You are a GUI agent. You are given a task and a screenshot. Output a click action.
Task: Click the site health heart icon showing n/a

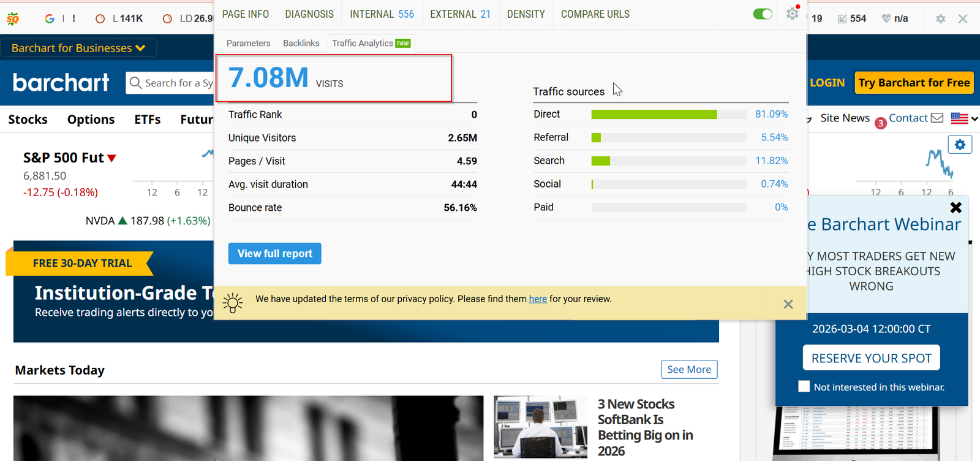[x=886, y=18]
